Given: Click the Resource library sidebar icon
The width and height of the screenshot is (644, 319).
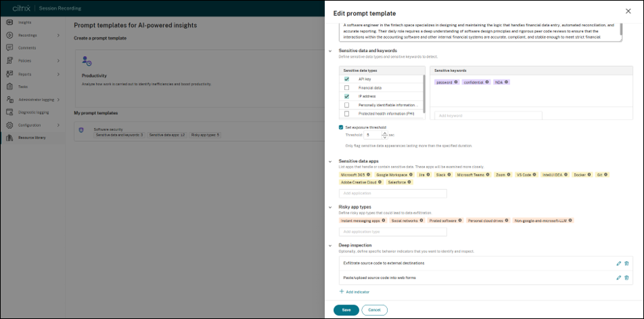Looking at the screenshot, I should pos(9,138).
